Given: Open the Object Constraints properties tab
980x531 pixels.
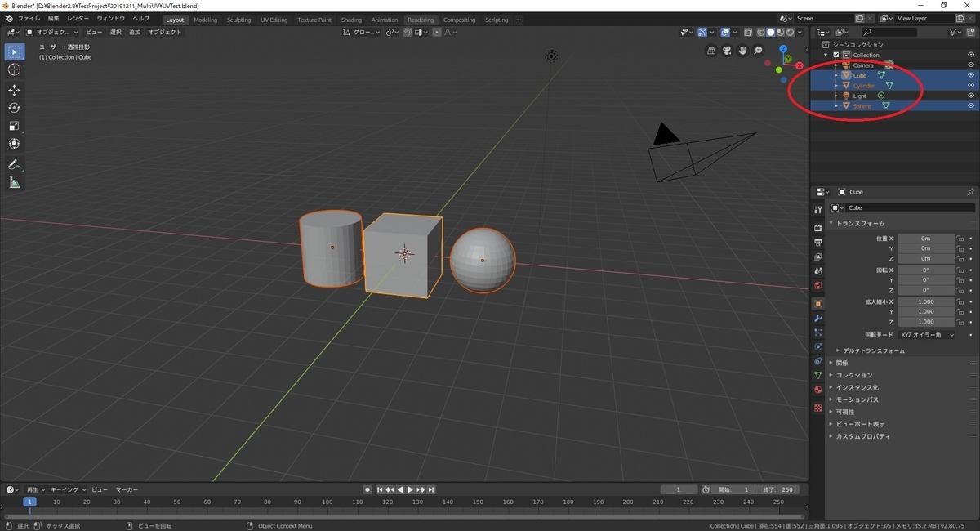Looking at the screenshot, I should [817, 361].
